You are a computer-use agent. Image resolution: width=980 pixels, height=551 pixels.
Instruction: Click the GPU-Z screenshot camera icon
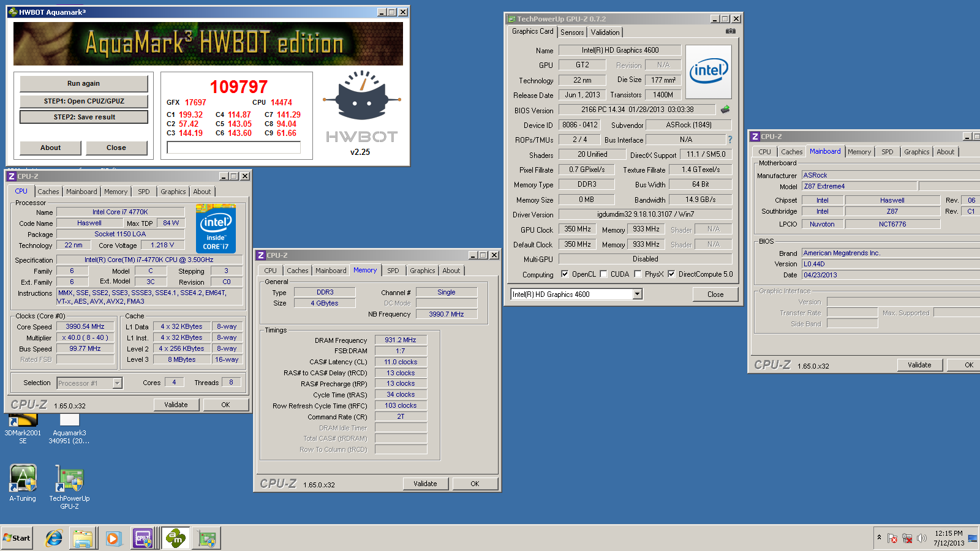pos(730,31)
